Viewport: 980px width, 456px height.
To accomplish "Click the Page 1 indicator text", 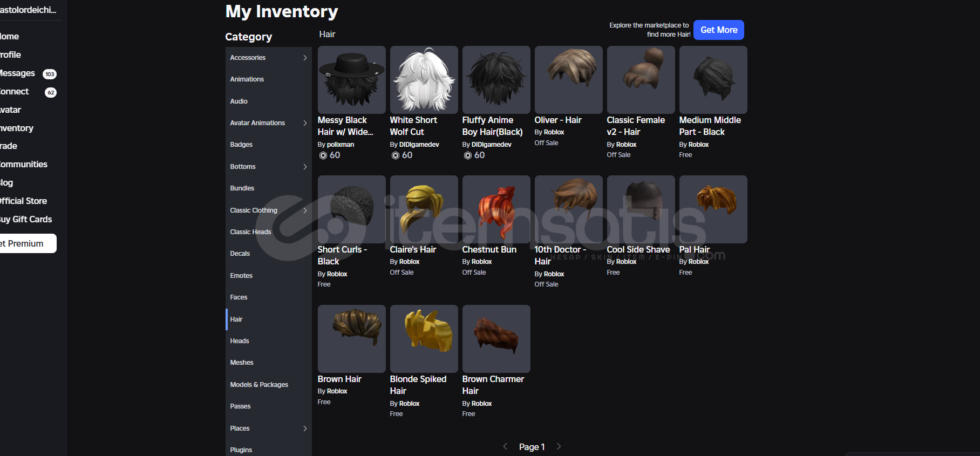I will [532, 447].
